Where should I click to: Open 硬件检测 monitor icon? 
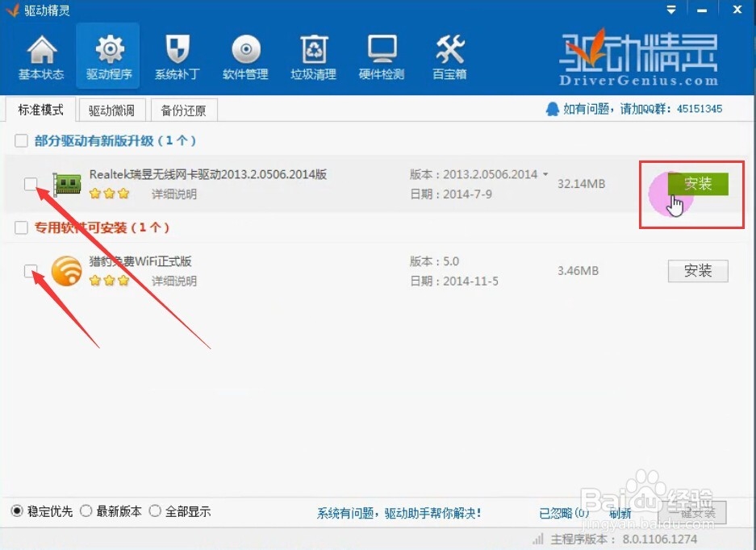click(x=382, y=48)
